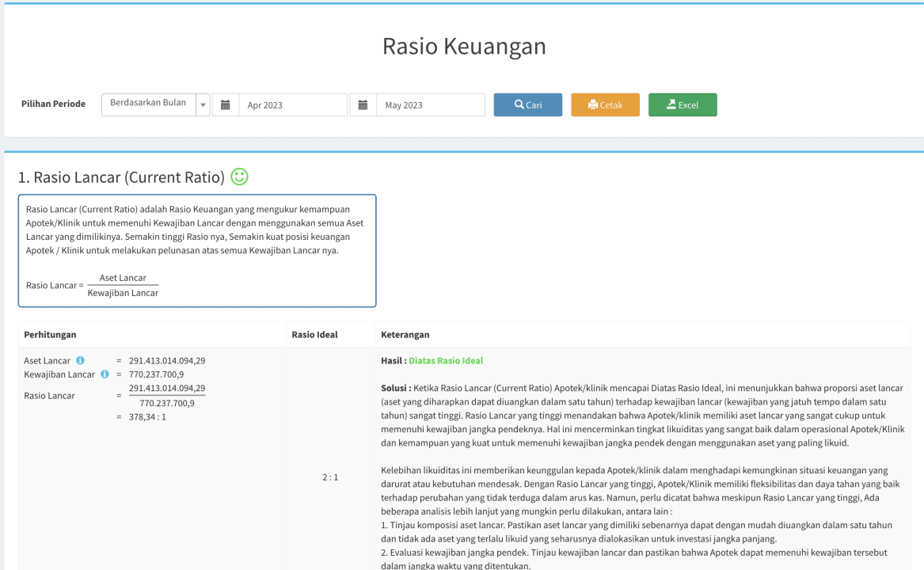The image size is (924, 570).
Task: Click the Keterangan column header
Action: coord(405,335)
